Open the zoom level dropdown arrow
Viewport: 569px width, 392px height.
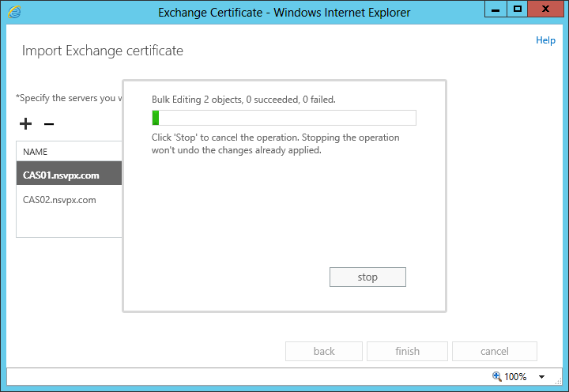(542, 377)
